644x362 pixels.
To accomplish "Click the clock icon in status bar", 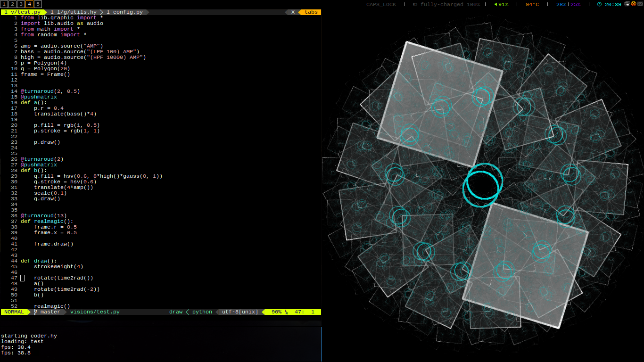I will click(599, 4).
